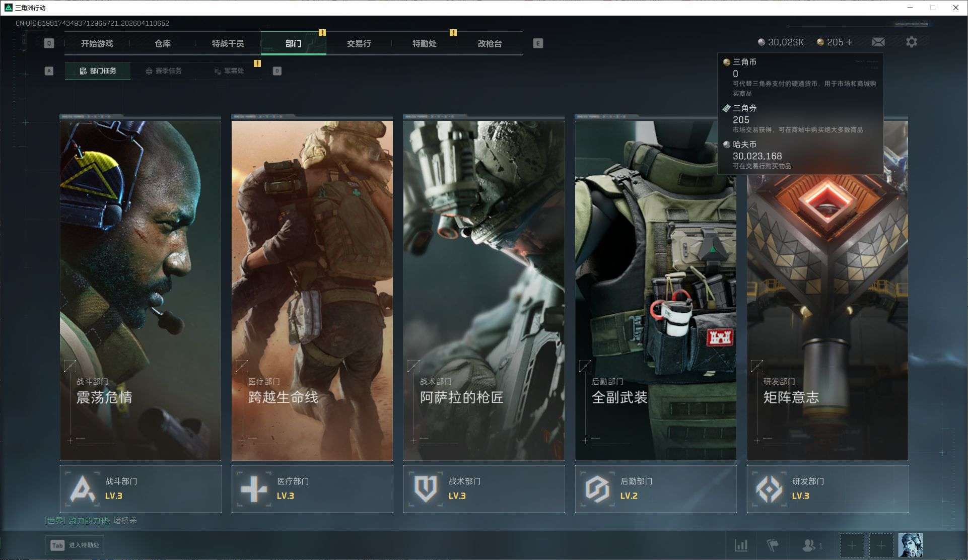Click the 后勤部门 emblem icon
The width and height of the screenshot is (968, 560).
(597, 488)
